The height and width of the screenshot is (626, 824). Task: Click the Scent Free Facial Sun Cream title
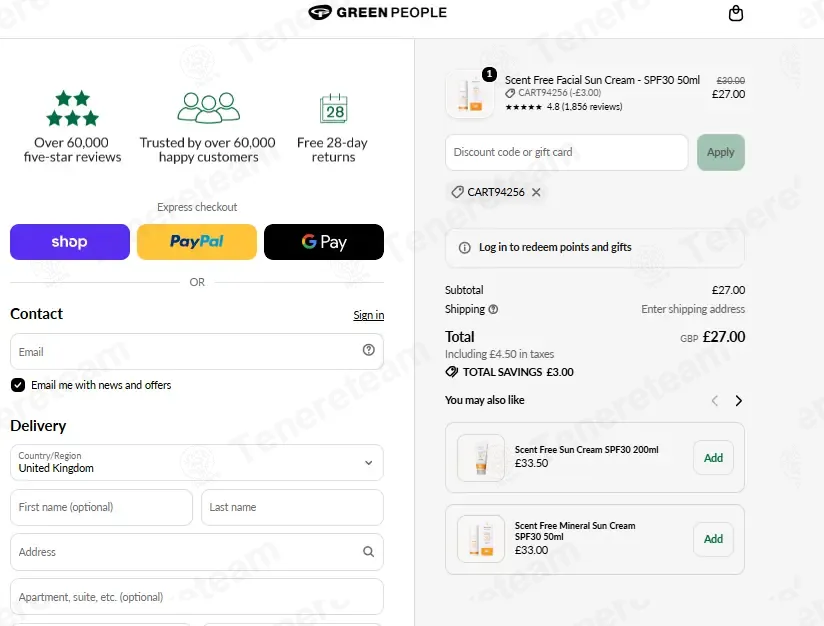point(602,80)
